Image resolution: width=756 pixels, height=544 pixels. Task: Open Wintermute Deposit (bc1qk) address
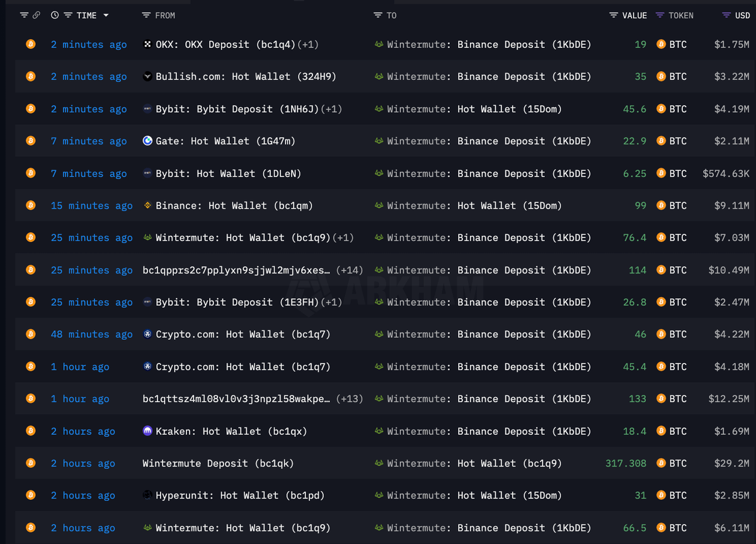218,463
